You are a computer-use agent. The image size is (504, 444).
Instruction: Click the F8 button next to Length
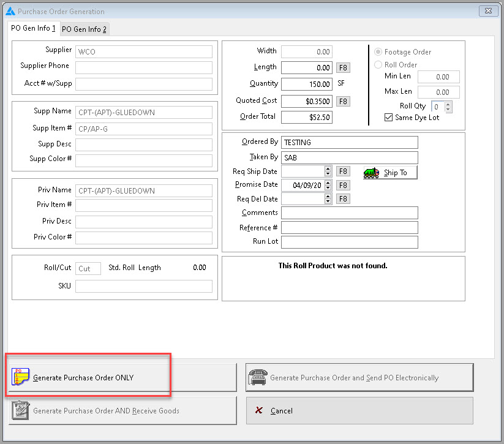343,68
